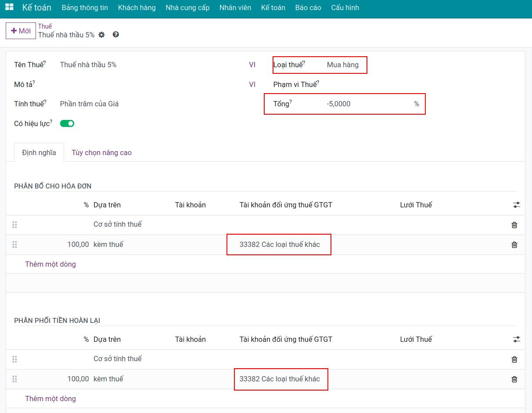This screenshot has height=413, width=532.
Task: Click the Kế toán app title
Action: pos(37,7)
